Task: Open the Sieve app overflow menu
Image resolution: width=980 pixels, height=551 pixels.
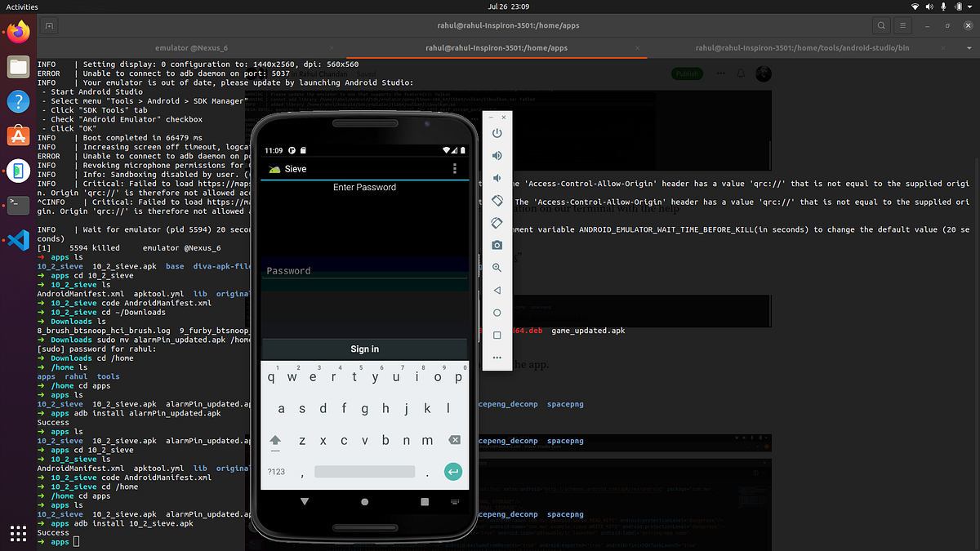Action: 455,167
